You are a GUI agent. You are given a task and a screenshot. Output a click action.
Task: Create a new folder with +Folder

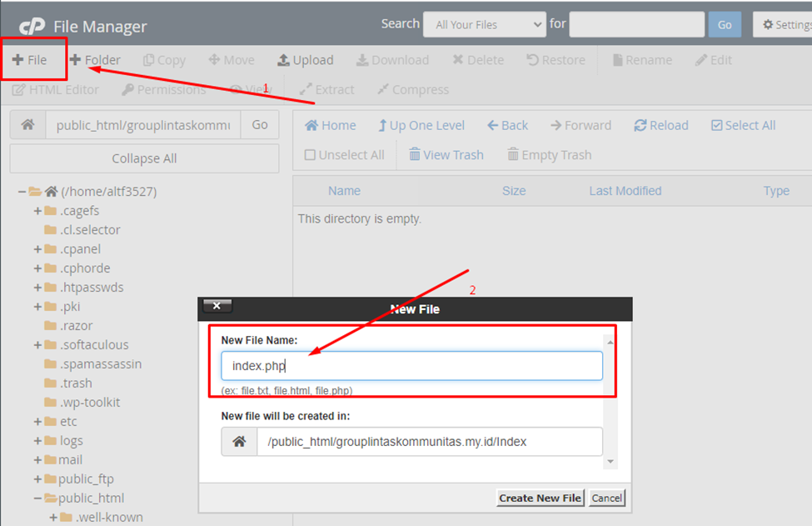pos(95,60)
